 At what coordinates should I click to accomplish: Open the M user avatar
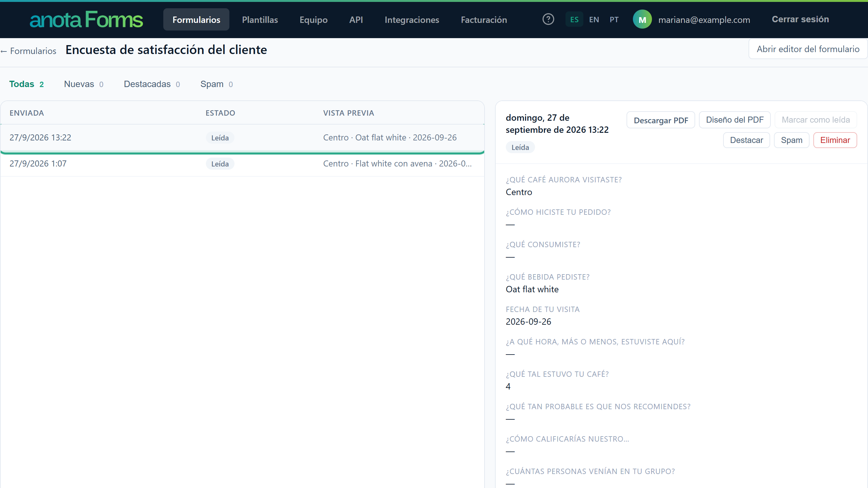642,20
